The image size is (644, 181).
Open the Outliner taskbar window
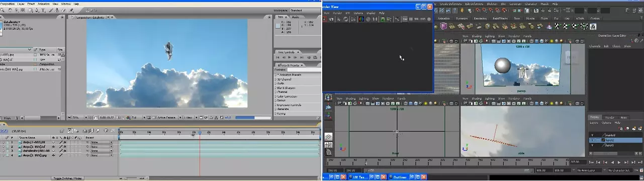click(x=401, y=177)
